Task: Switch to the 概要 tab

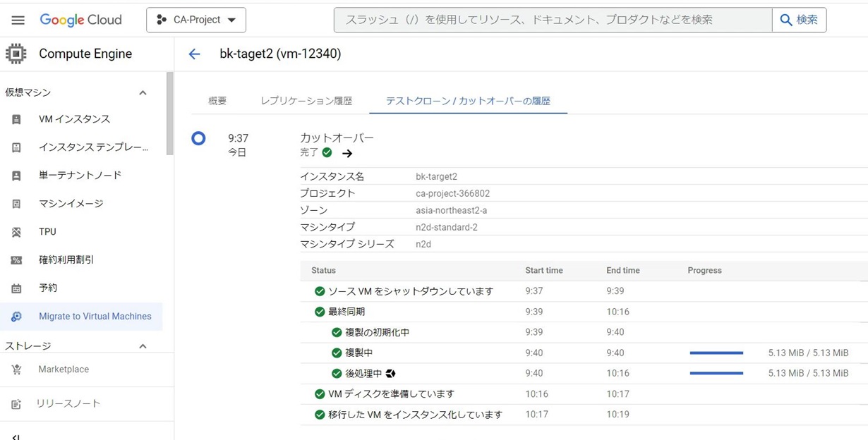Action: (217, 101)
